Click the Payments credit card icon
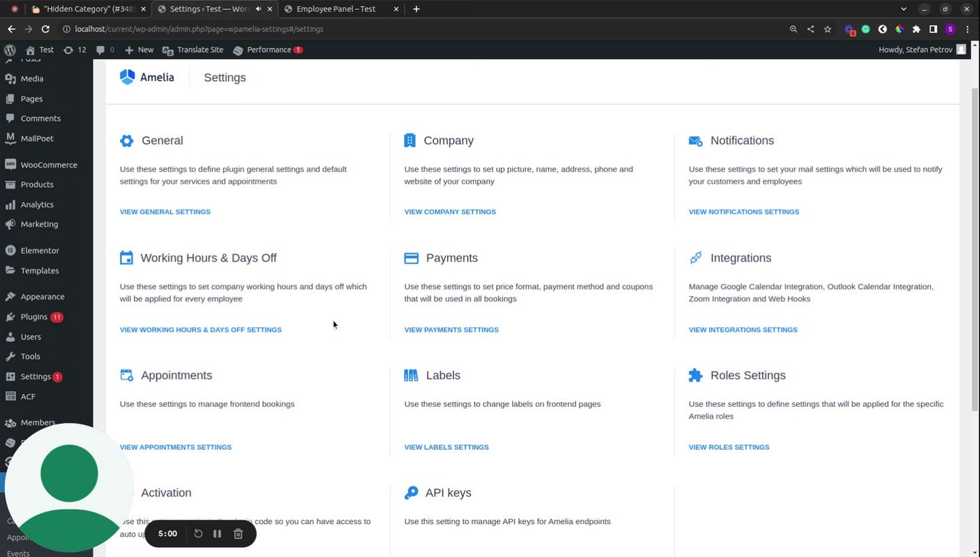Image resolution: width=980 pixels, height=557 pixels. coord(411,259)
